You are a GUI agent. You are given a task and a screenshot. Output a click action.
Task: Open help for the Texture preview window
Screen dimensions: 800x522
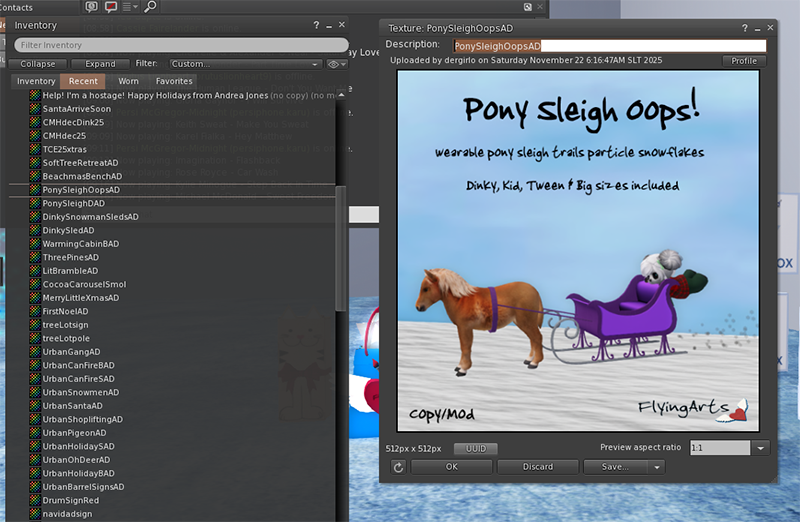(x=745, y=30)
